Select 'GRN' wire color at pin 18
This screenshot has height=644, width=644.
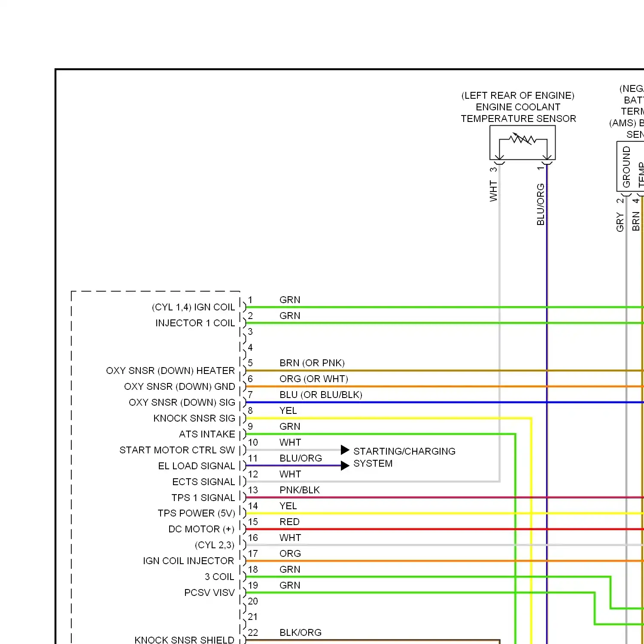[x=290, y=569]
